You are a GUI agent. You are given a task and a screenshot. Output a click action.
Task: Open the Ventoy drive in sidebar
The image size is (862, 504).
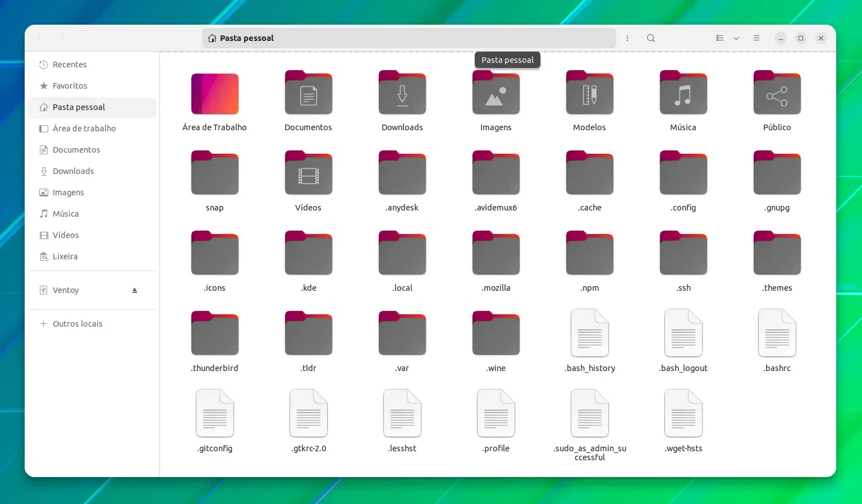92,290
